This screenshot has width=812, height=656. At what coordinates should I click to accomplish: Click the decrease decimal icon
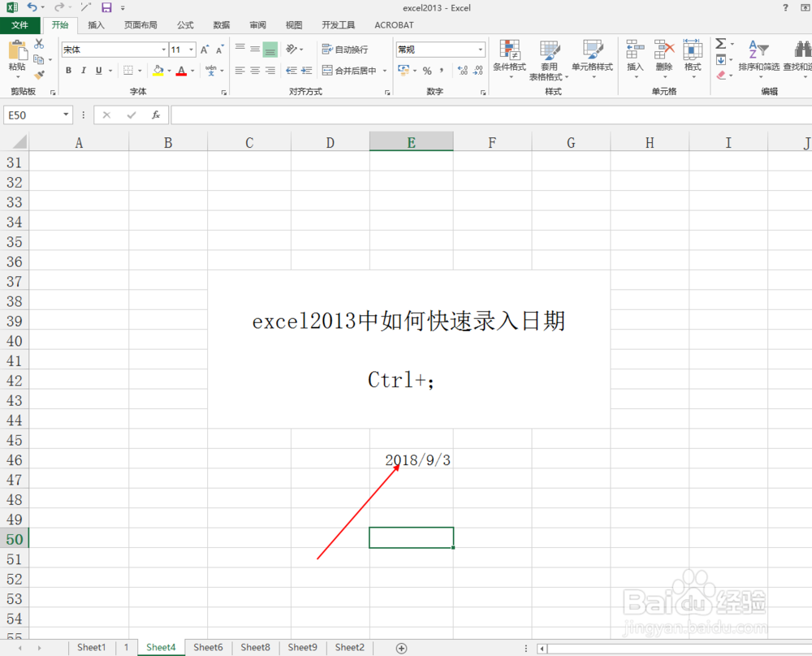point(478,71)
